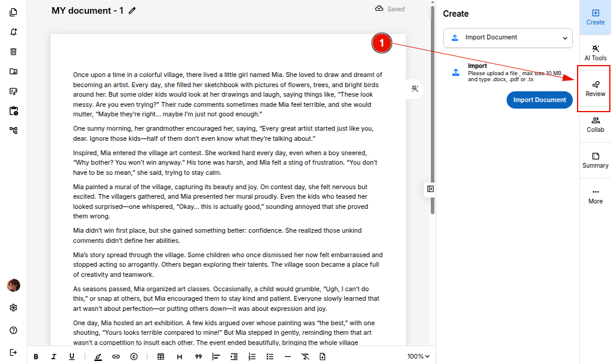This screenshot has height=364, width=611.
Task: Switch to the Review tab
Action: tap(595, 88)
